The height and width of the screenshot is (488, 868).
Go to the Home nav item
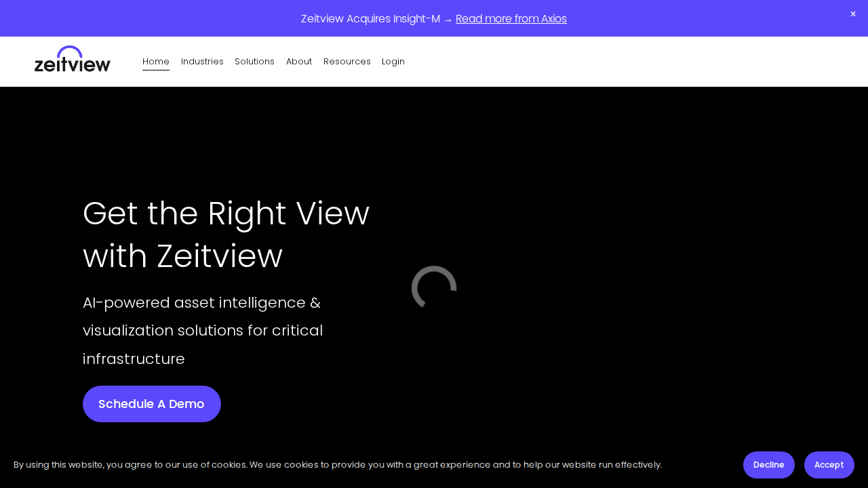coord(156,62)
